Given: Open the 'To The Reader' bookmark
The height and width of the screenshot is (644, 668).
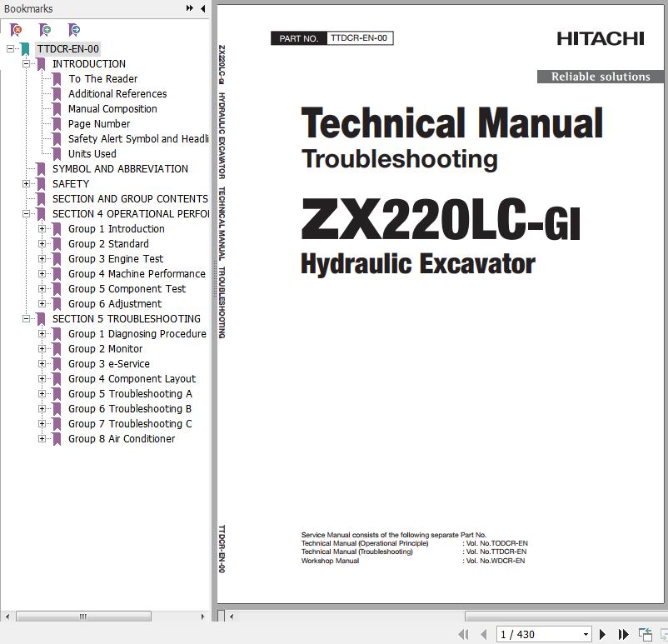Looking at the screenshot, I should click(102, 78).
